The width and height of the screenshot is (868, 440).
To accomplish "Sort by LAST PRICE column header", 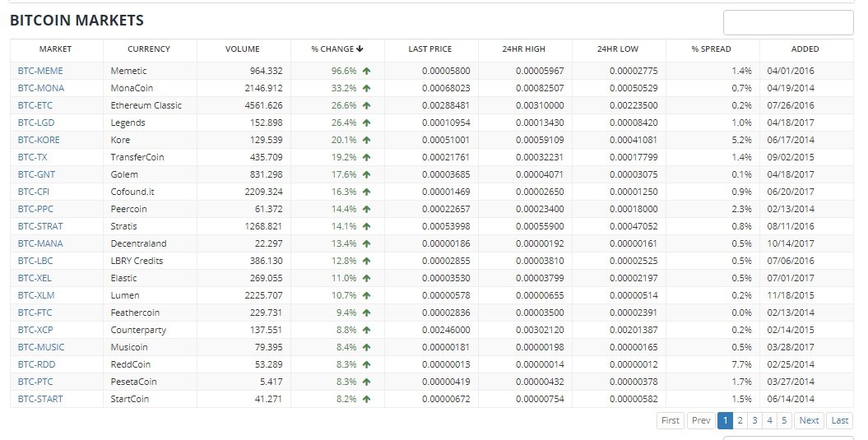I will 430,49.
